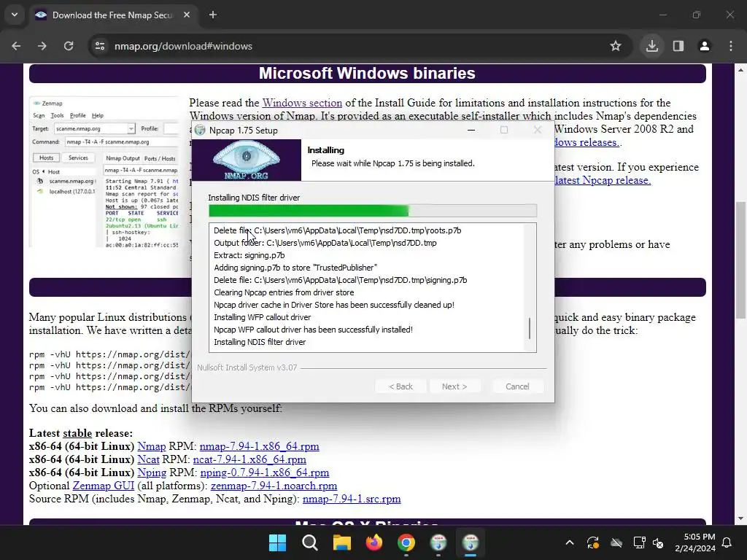Viewport: 747px width, 560px height.
Task: Open the latest Npcap release link
Action: (603, 181)
